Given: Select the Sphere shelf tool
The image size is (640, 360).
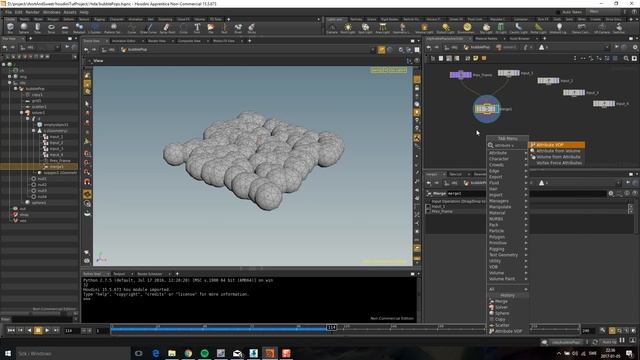Looking at the screenshot, I should coord(24,28).
